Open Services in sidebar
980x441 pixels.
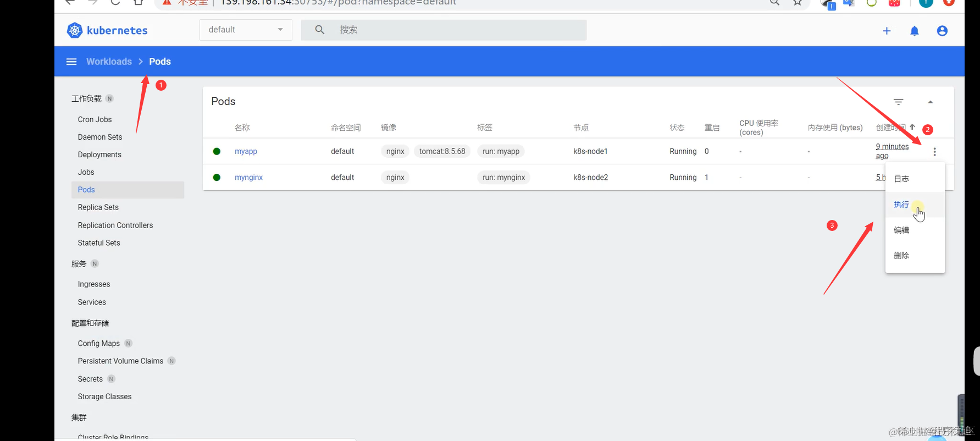(x=92, y=302)
